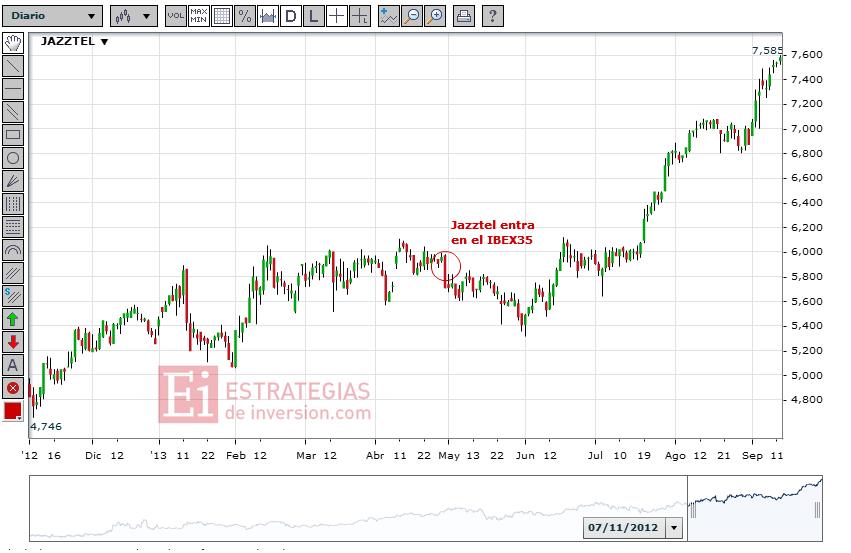This screenshot has height=553, width=851.
Task: Click the 5,000 price axis label
Action: (806, 375)
